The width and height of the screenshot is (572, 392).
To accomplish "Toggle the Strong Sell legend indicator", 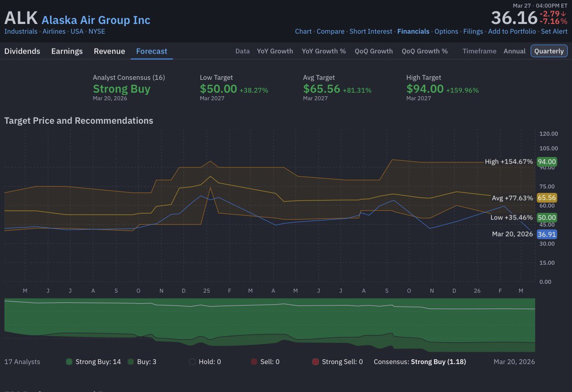I will tap(315, 362).
